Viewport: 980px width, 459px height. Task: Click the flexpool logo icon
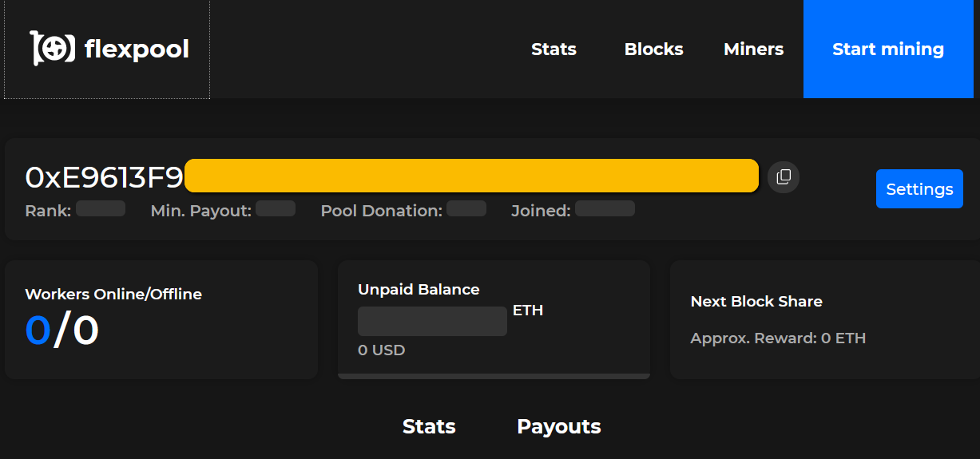[x=53, y=49]
